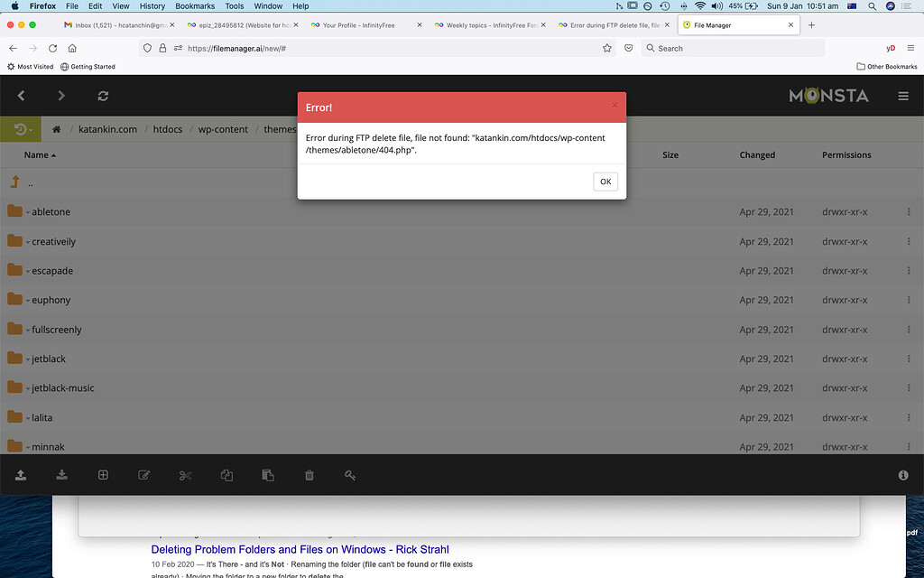Screen dimensions: 924x578
Task: Open the info icon at bottom right
Action: 903,475
